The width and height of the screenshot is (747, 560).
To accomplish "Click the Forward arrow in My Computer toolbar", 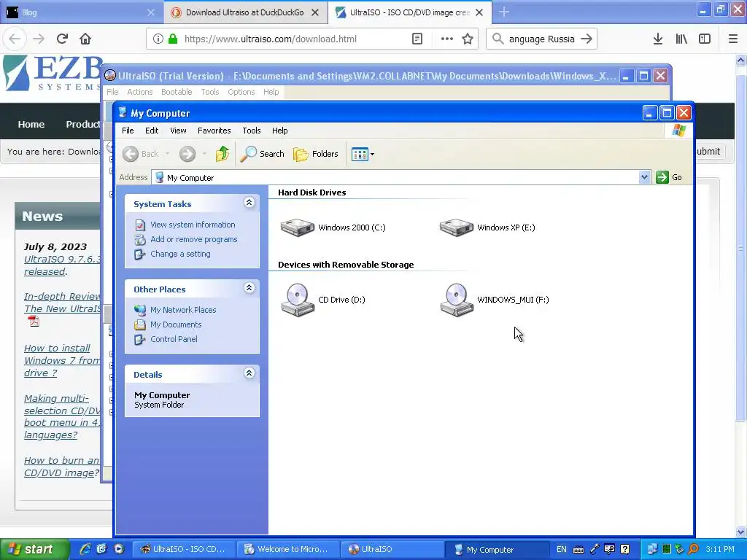I will tap(187, 154).
